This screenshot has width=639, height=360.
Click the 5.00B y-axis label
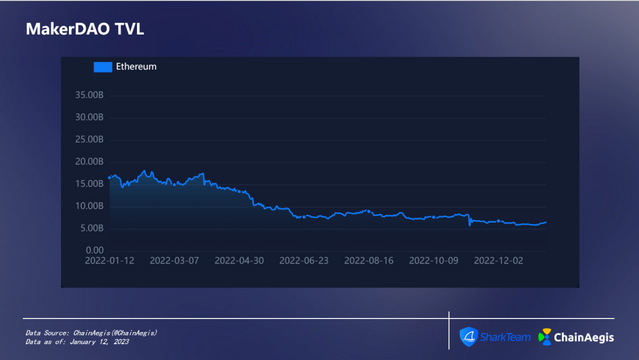[x=92, y=228]
